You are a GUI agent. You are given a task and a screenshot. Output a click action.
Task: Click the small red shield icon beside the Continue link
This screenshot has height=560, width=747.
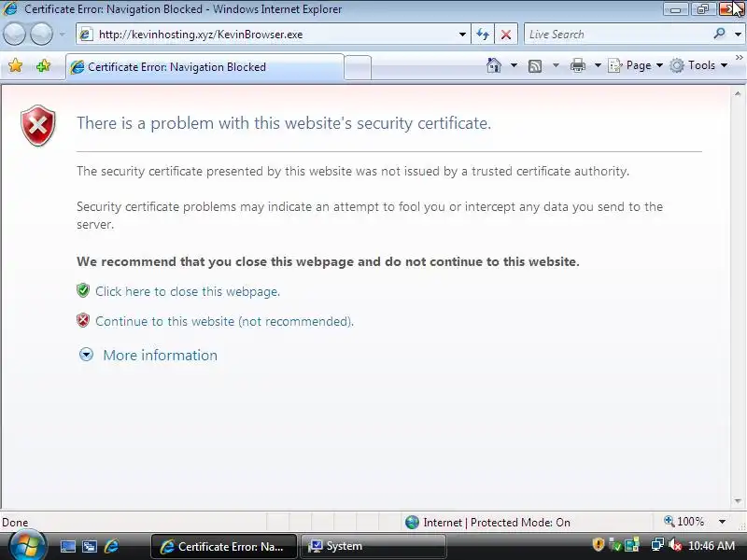coord(83,320)
